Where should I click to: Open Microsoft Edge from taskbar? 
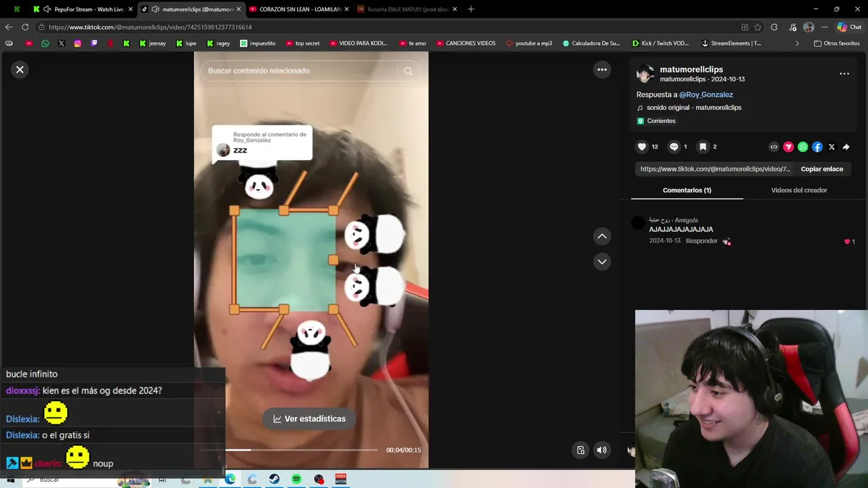click(230, 479)
